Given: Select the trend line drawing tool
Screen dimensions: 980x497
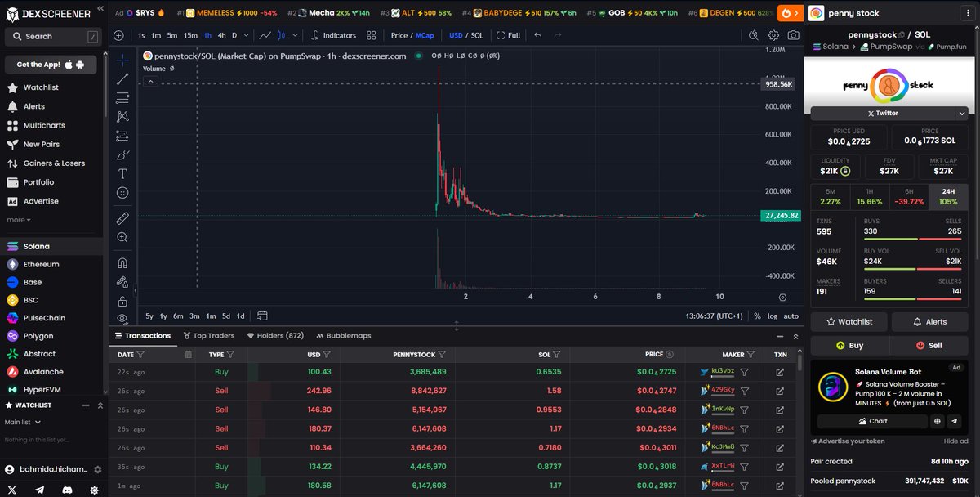Looking at the screenshot, I should click(122, 79).
